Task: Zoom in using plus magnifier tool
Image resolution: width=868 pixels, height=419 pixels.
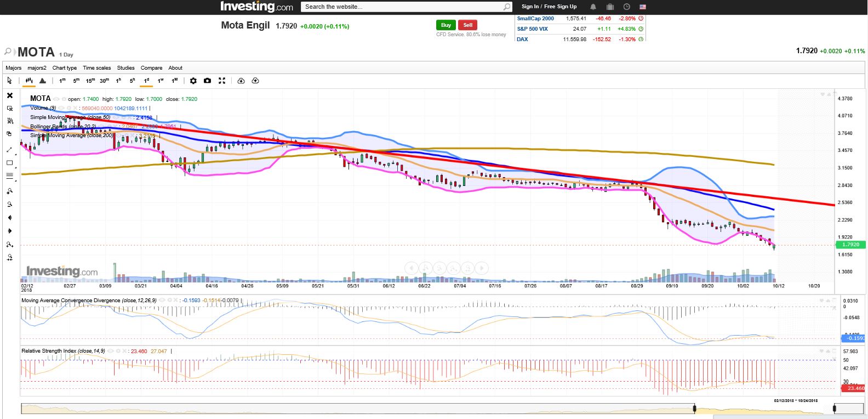Action: (x=10, y=191)
